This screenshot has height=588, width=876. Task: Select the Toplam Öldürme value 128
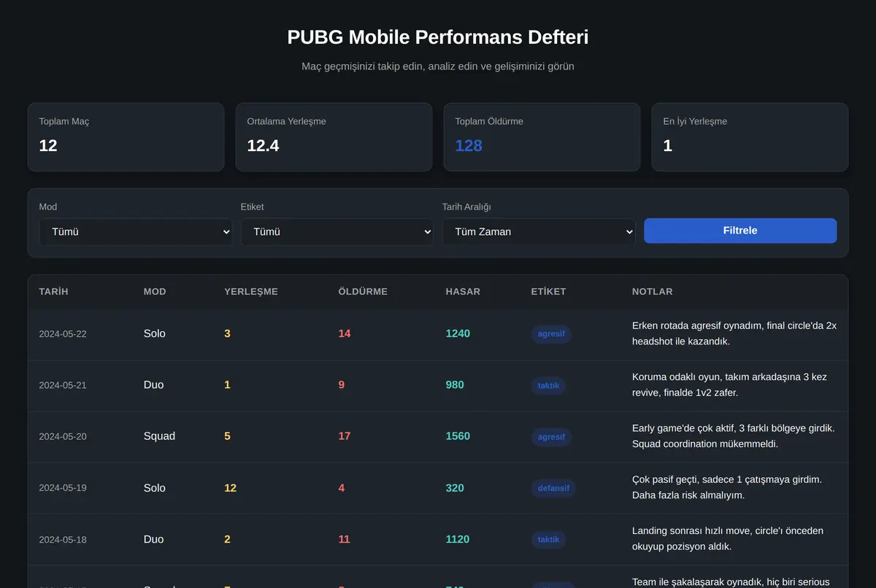[x=469, y=146]
